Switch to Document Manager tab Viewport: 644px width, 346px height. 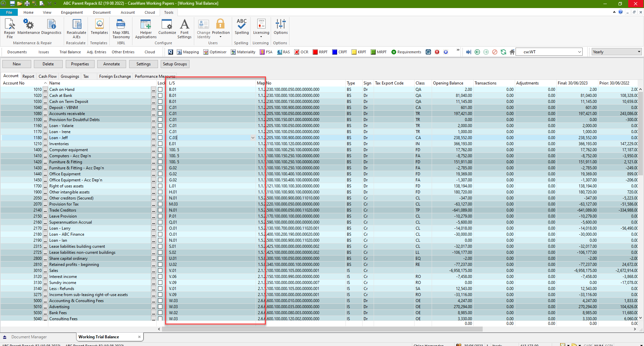pyautogui.click(x=29, y=337)
